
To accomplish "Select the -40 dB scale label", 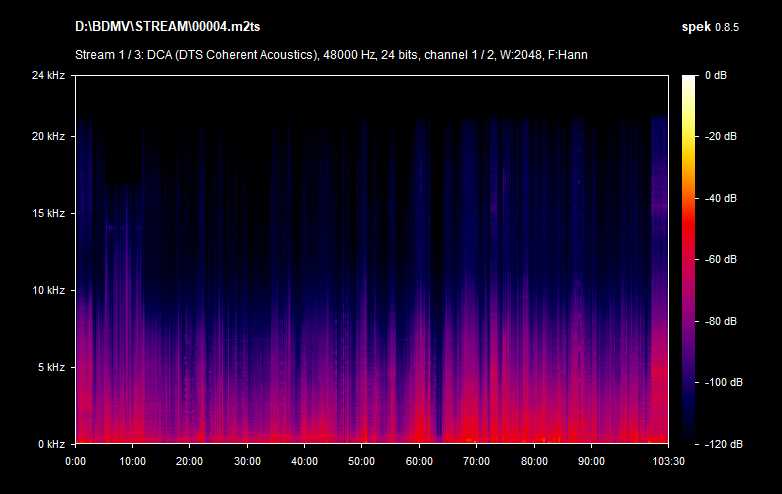I will point(720,198).
